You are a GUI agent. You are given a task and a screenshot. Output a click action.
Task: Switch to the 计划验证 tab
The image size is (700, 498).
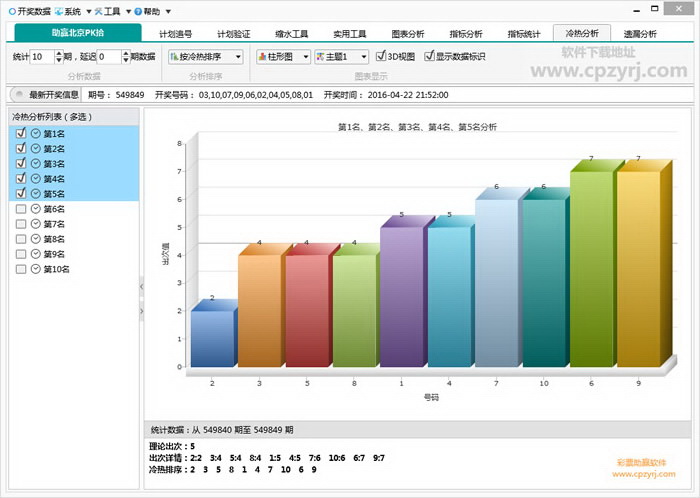233,34
